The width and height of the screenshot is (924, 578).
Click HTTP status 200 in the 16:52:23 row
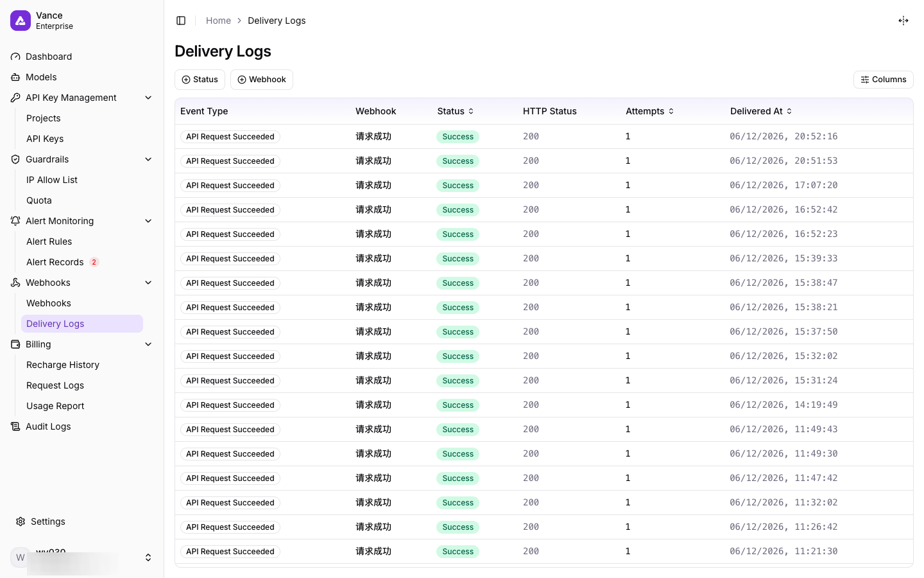pyautogui.click(x=531, y=234)
